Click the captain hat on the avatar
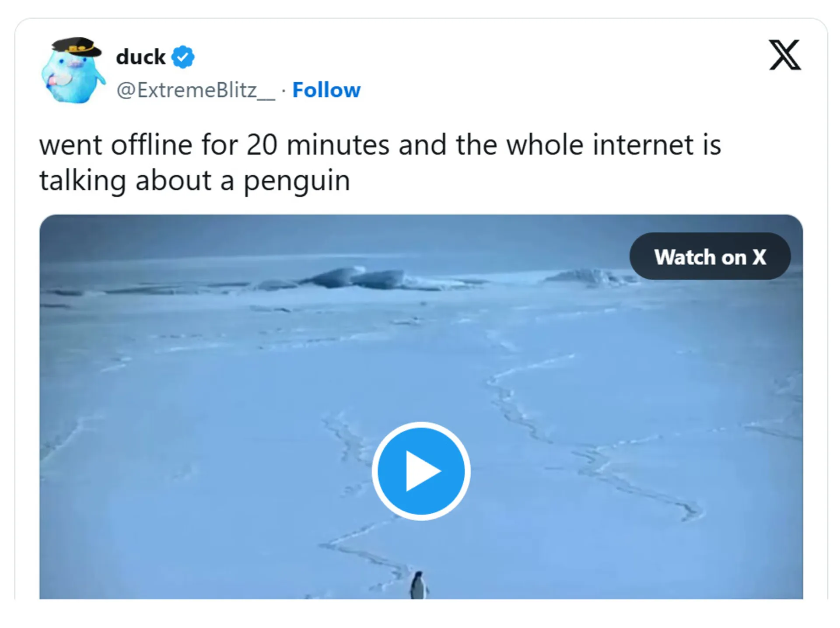This screenshot has width=840, height=628. pyautogui.click(x=77, y=46)
